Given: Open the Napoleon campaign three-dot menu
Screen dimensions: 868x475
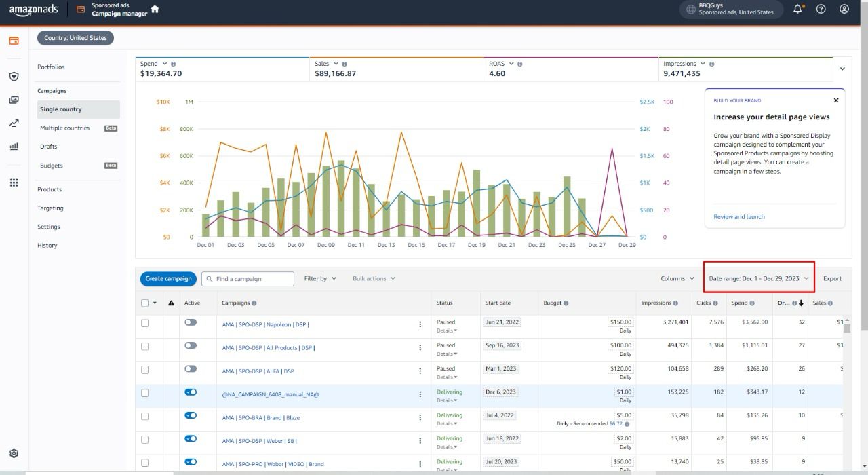Looking at the screenshot, I should (420, 324).
